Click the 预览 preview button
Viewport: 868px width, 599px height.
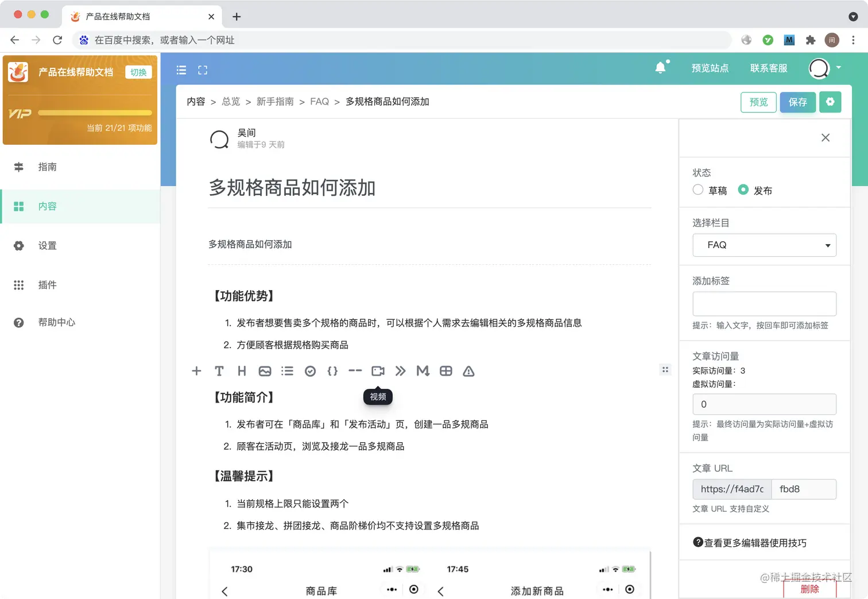(x=758, y=102)
